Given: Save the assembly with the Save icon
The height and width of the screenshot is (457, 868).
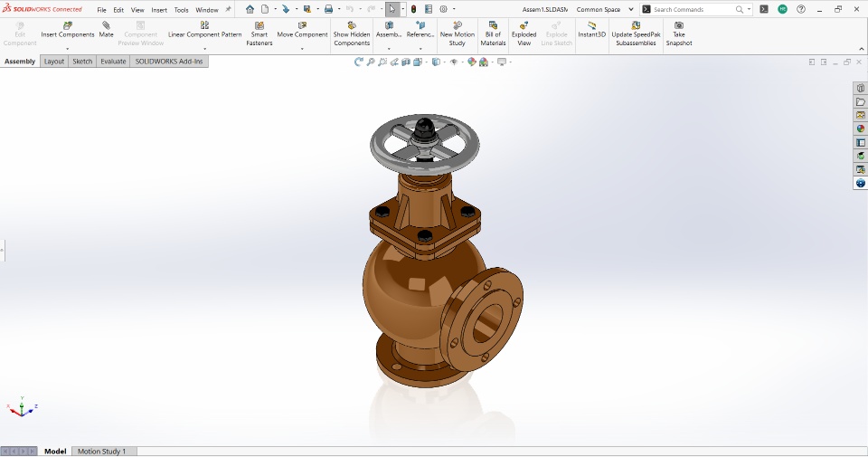Looking at the screenshot, I should (307, 9).
